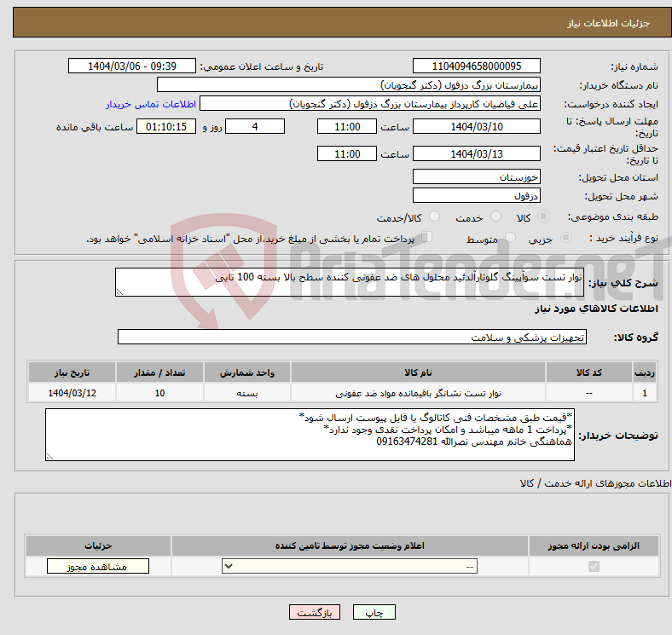Click the response deadline date 1404/03/10

point(477,126)
